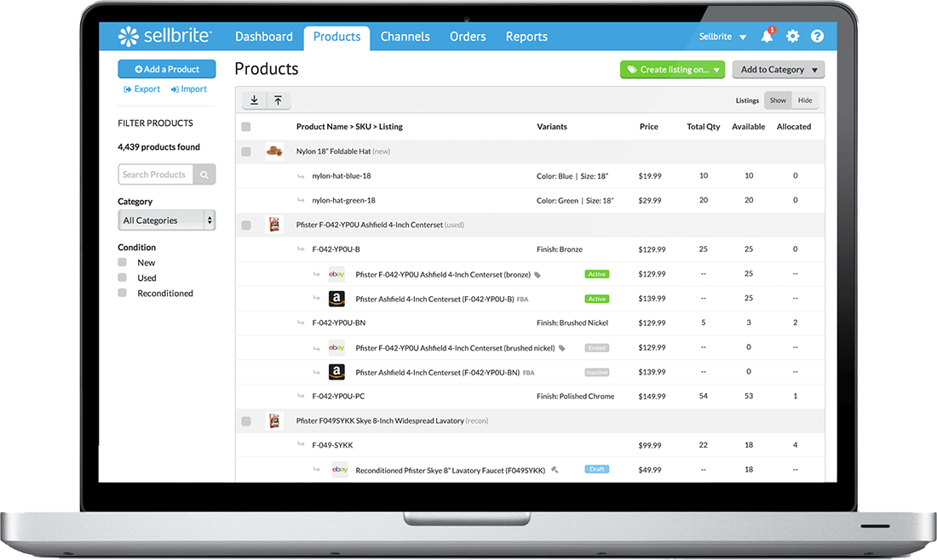Image resolution: width=937 pixels, height=560 pixels.
Task: Click the Total Qty column header
Action: coord(704,127)
